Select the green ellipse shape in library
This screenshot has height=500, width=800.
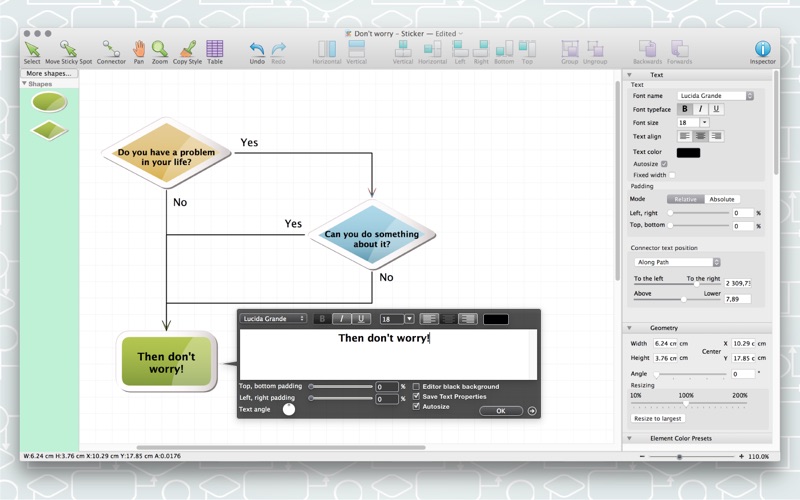click(x=49, y=102)
